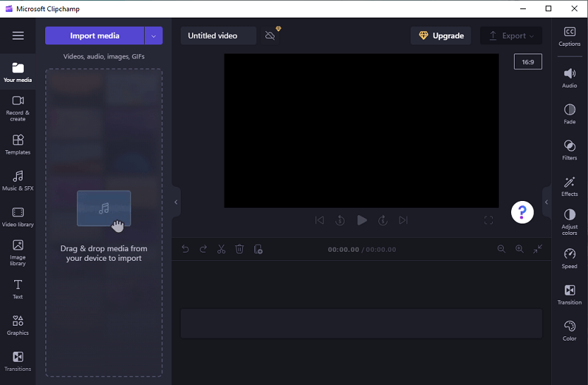Viewport: 588px width, 385px height.
Task: Open the Captions panel
Action: [569, 37]
